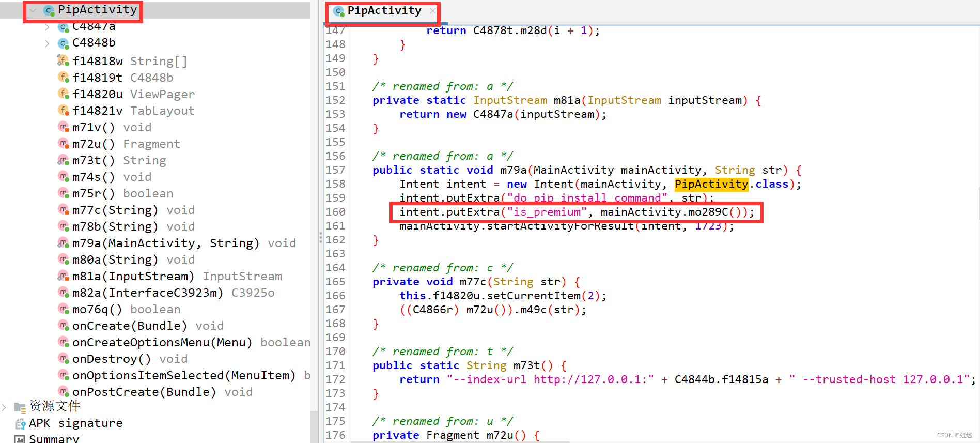The height and width of the screenshot is (443, 980).
Task: Expand the C4847a inner class
Action: [47, 27]
